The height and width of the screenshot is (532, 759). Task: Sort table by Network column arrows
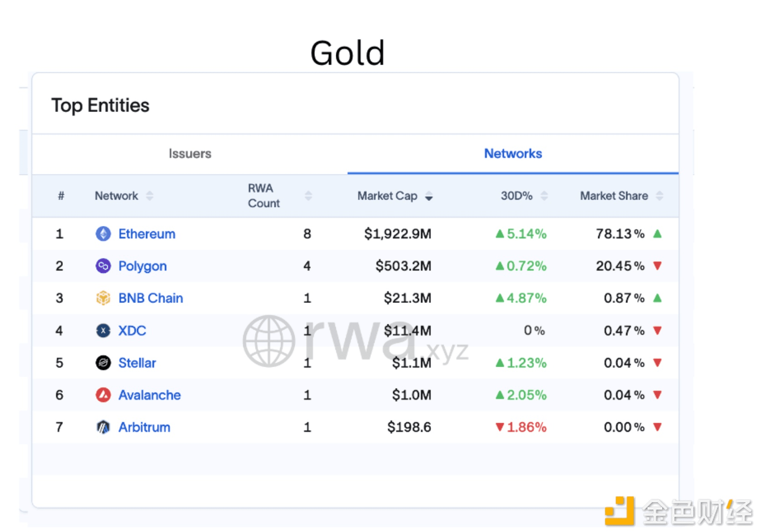coord(149,196)
